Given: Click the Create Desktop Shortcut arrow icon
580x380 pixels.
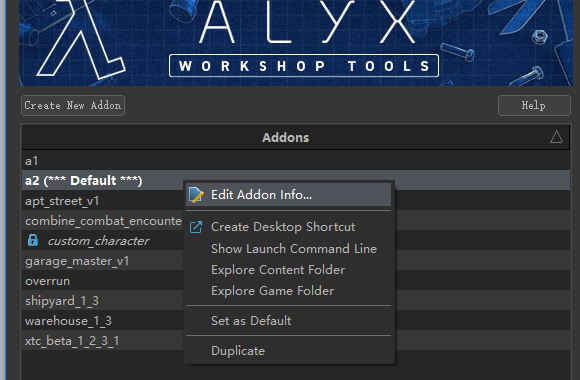Looking at the screenshot, I should 196,227.
